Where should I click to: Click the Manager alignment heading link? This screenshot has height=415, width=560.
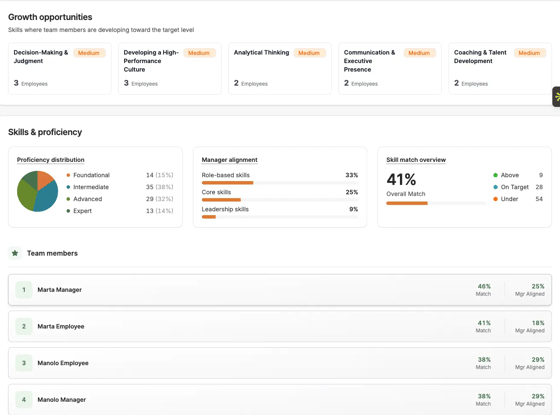[x=230, y=160]
